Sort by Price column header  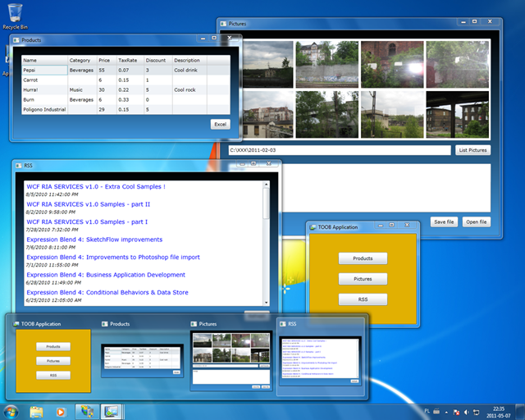click(107, 60)
